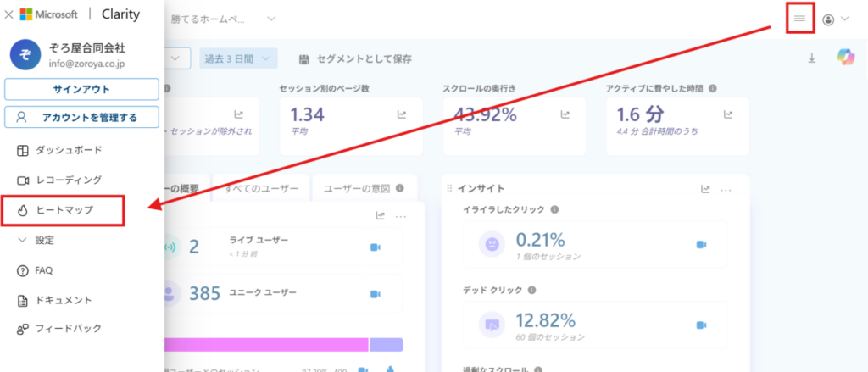Open レコーディング in the side menu

[68, 180]
